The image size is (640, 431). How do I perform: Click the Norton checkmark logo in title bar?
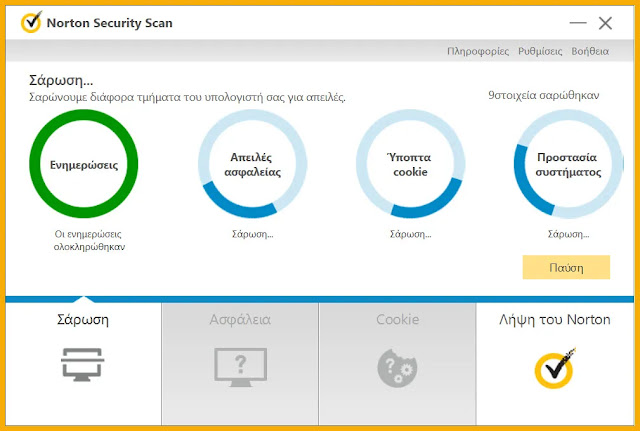click(31, 22)
